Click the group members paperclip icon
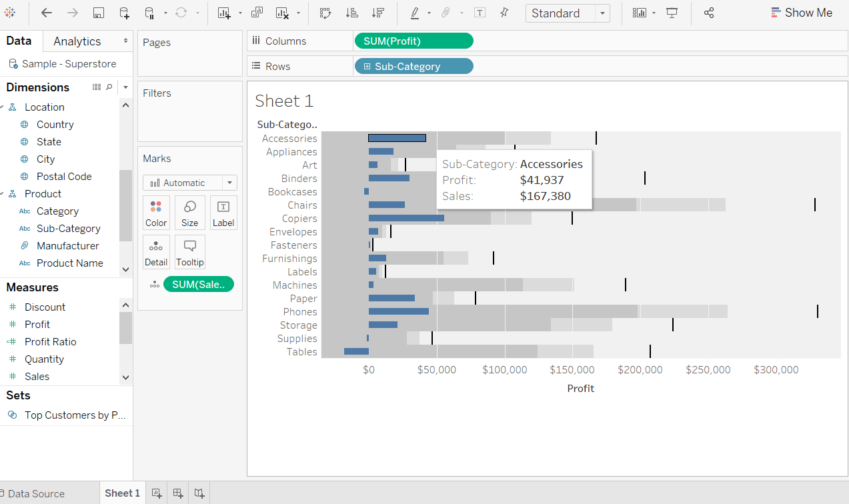The height and width of the screenshot is (504, 849). coord(446,13)
